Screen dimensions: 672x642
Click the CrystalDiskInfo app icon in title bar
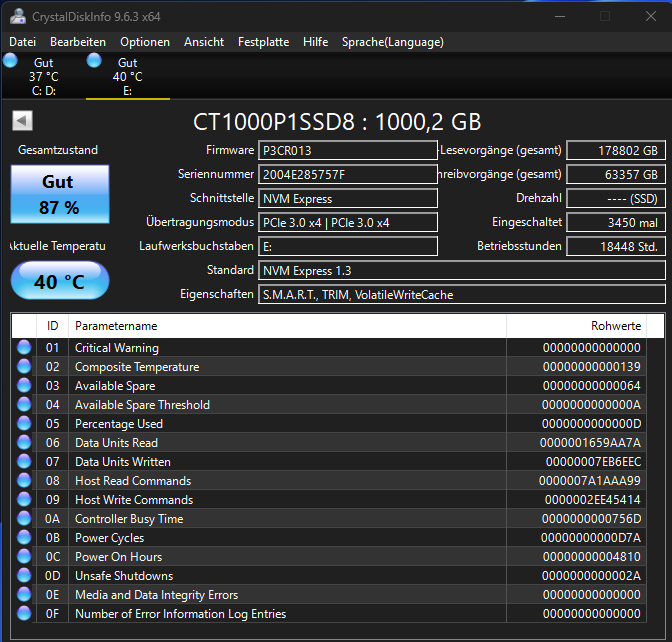pos(18,16)
